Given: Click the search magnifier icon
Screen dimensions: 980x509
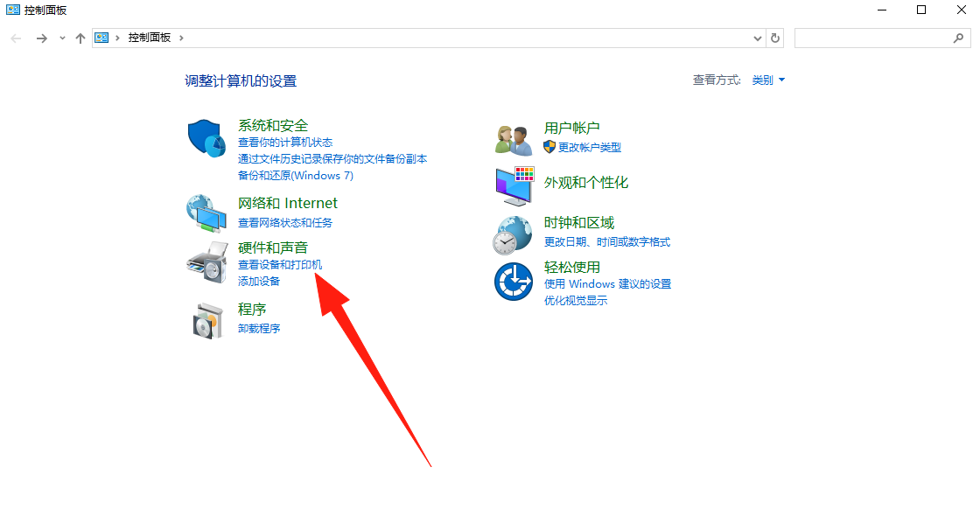Looking at the screenshot, I should point(958,38).
